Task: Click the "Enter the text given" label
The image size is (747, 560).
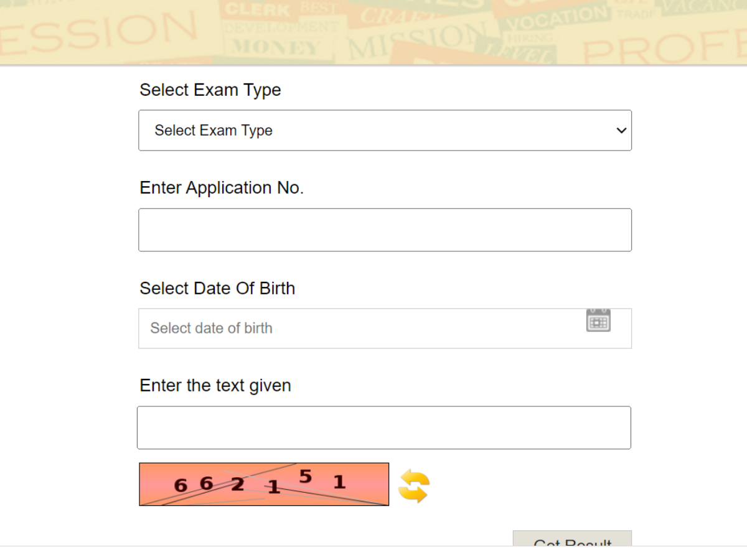Action: [x=215, y=386]
